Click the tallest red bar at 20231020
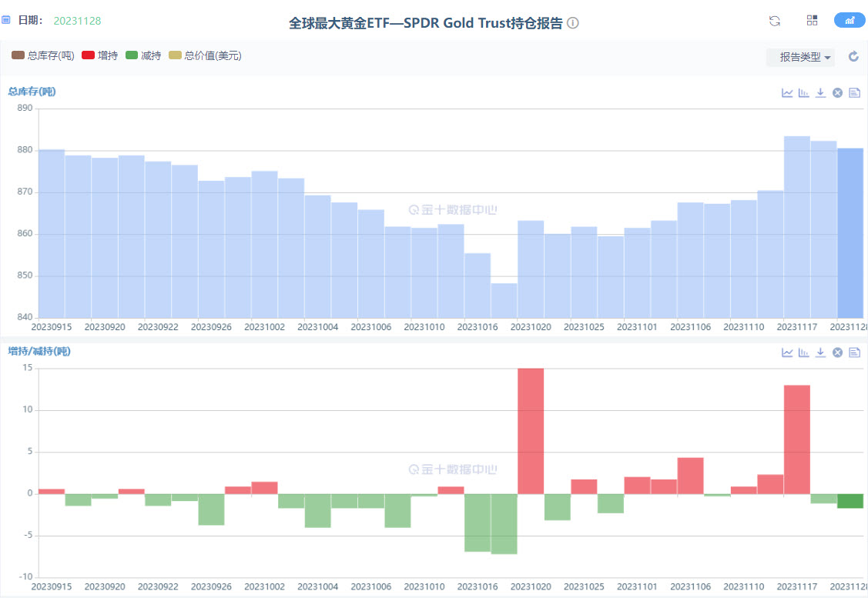Viewport: 868px width, 598px height. coord(531,431)
